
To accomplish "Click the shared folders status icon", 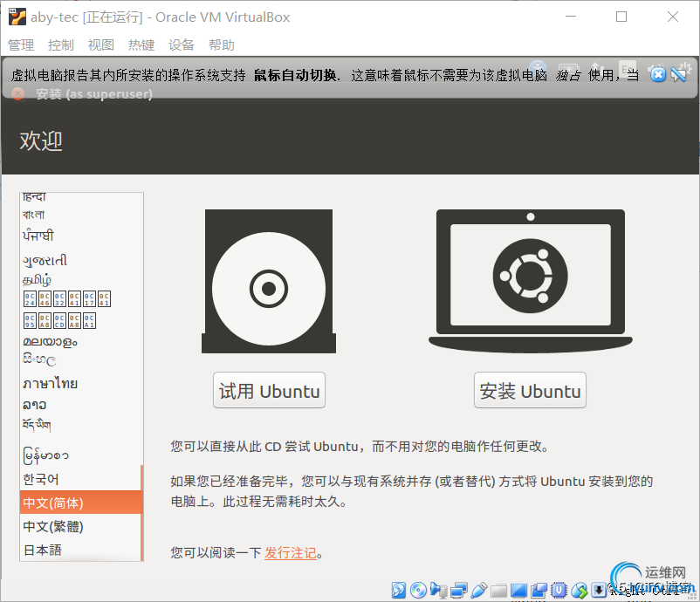I will (x=498, y=590).
